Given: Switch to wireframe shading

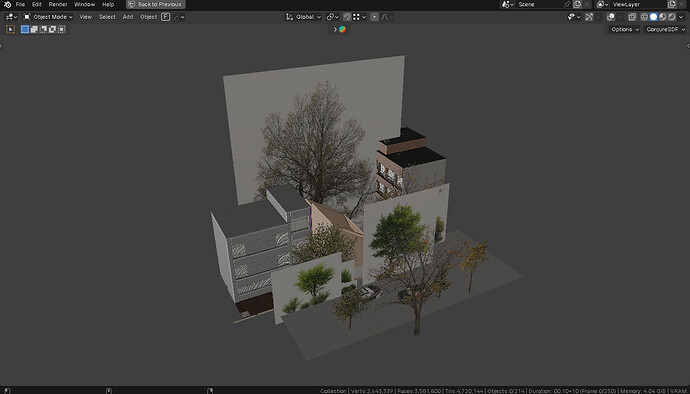Looking at the screenshot, I should [x=644, y=17].
